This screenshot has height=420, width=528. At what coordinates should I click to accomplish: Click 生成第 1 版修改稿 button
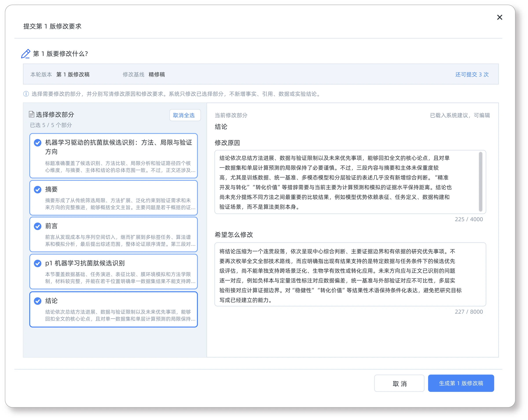click(x=461, y=383)
